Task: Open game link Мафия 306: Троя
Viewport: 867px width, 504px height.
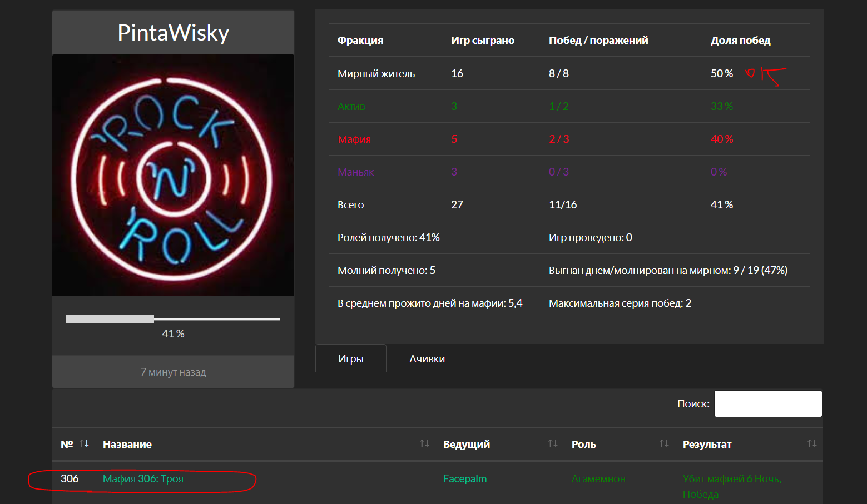Action: click(x=143, y=479)
